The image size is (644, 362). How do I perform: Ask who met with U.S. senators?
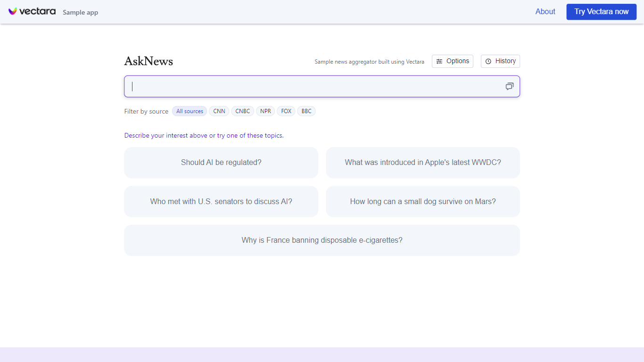pos(221,201)
